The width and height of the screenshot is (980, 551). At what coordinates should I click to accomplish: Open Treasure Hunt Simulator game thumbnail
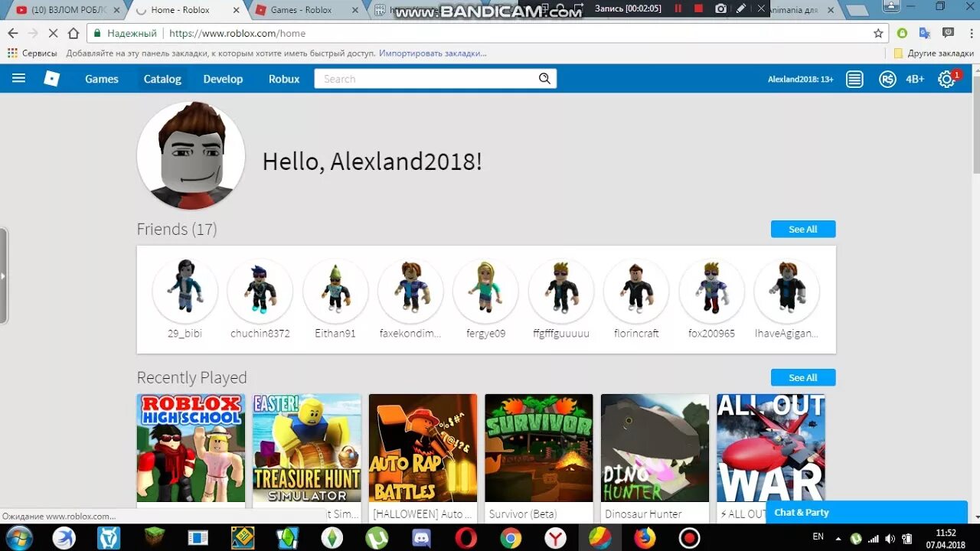pos(307,448)
